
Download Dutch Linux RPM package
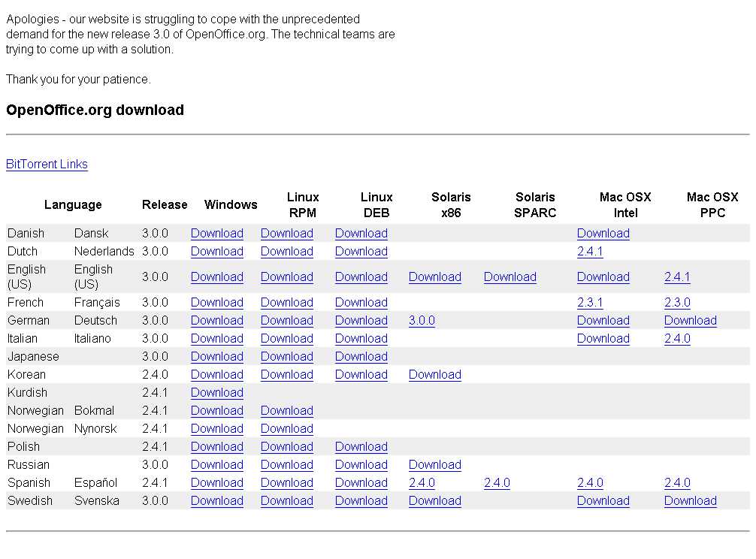pos(287,252)
